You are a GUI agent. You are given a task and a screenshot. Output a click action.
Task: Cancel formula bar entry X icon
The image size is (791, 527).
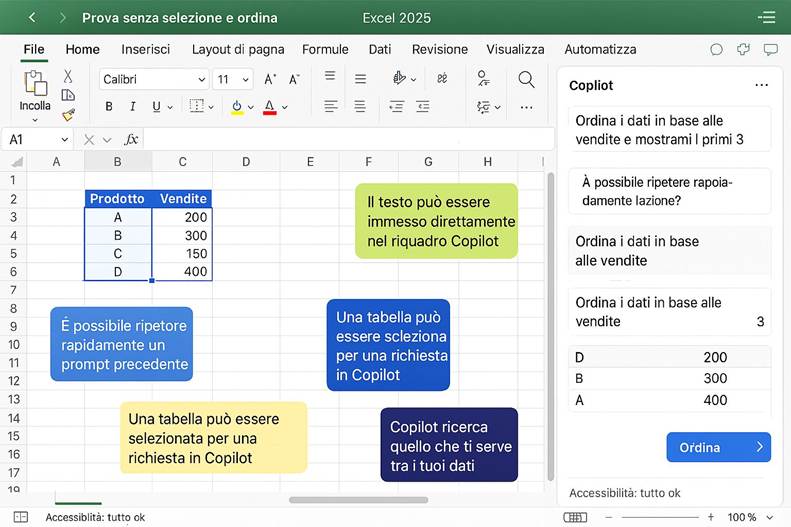tap(89, 140)
